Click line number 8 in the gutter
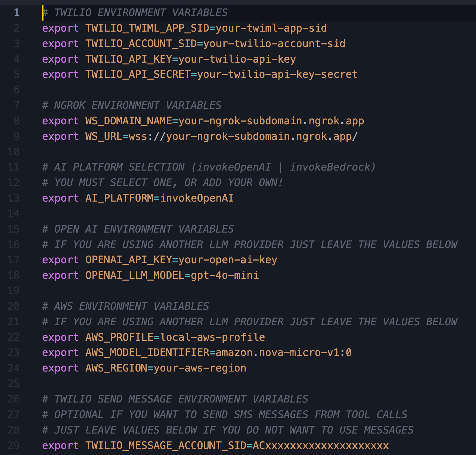The height and width of the screenshot is (455, 476). tap(17, 121)
